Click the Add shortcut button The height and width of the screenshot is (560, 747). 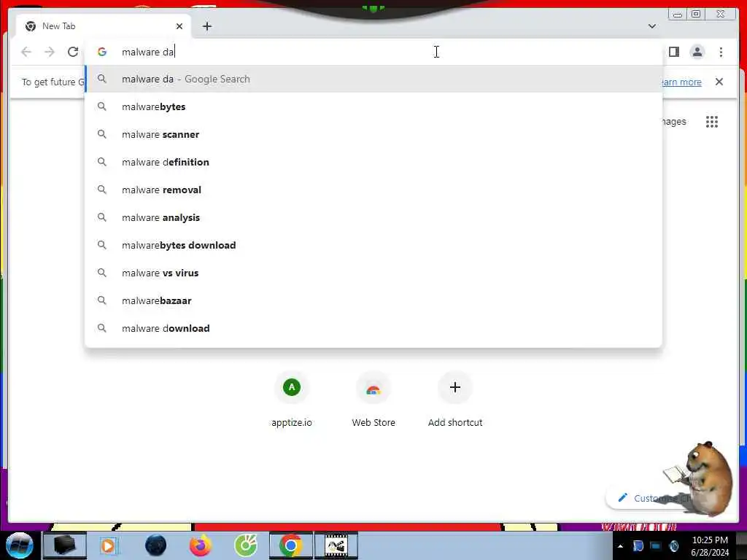(x=455, y=399)
